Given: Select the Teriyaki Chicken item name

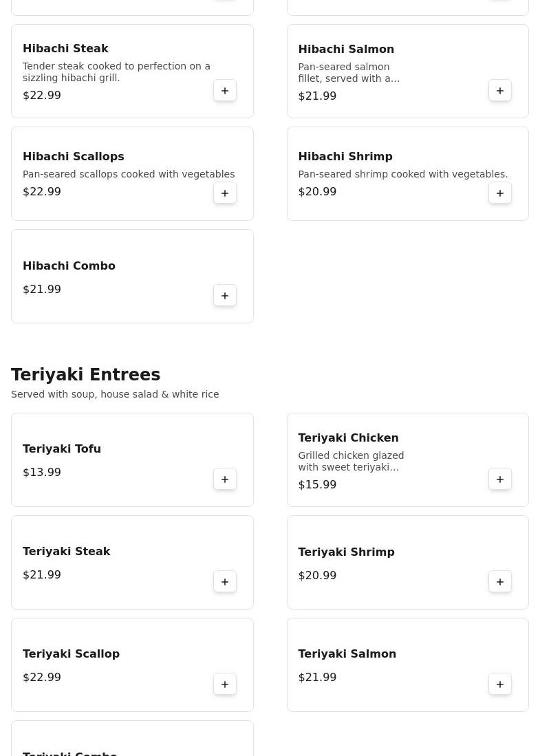Looking at the screenshot, I should click(x=348, y=438).
